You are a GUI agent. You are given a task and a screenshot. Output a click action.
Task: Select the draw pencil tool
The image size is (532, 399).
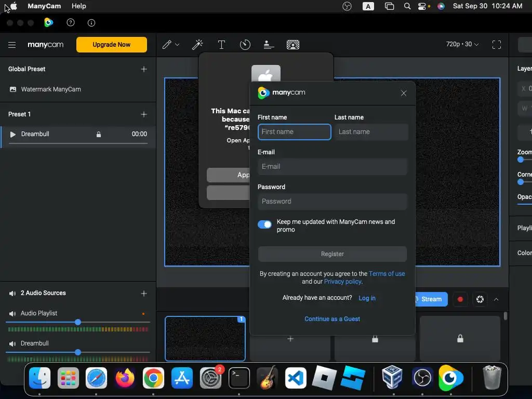tap(167, 45)
